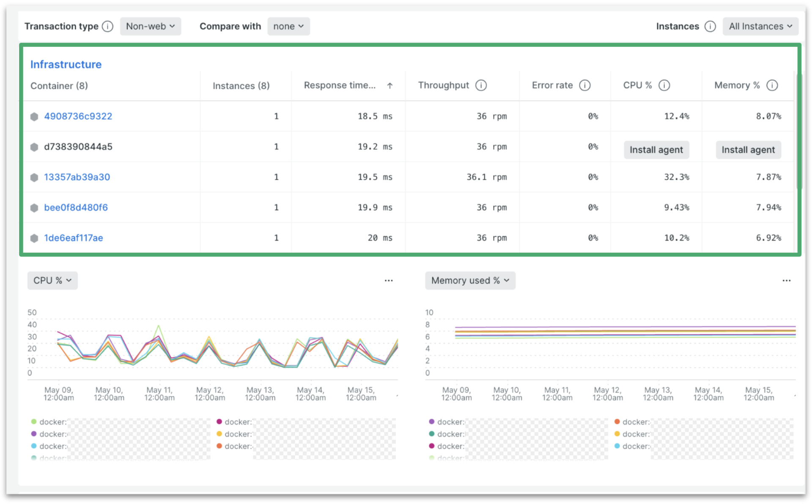Image resolution: width=812 pixels, height=504 pixels.
Task: Click Install agent for container d738390844a5
Action: tap(656, 150)
